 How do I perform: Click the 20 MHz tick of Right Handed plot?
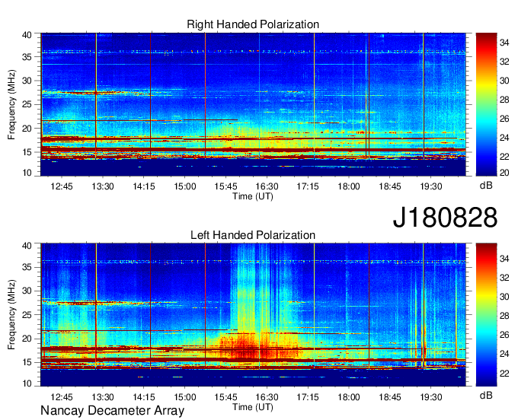[27, 129]
